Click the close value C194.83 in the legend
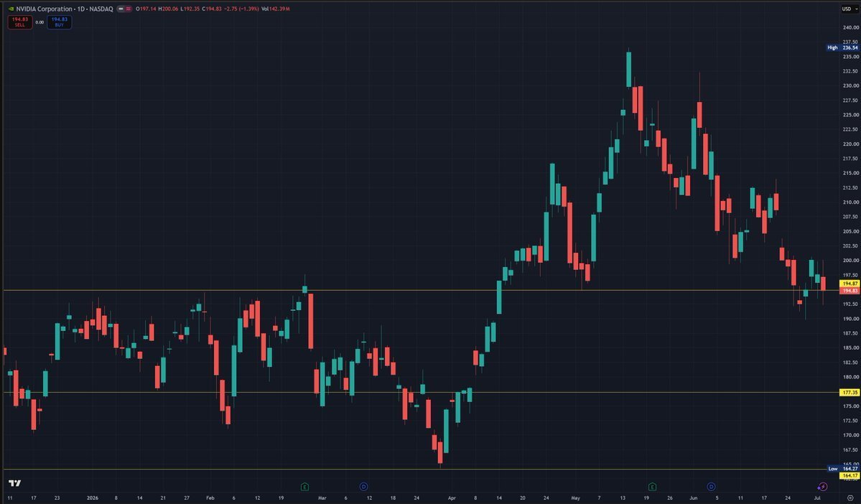Image resolution: width=861 pixels, height=504 pixels. (x=212, y=9)
